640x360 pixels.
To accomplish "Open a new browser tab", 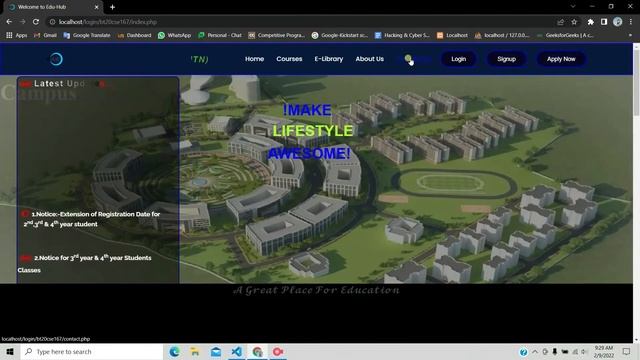I will 112,7.
